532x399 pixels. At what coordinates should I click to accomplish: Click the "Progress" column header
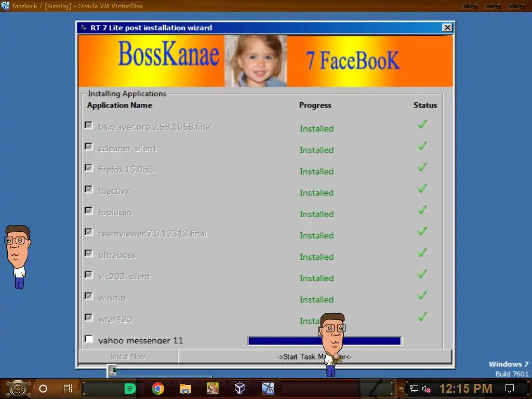315,105
